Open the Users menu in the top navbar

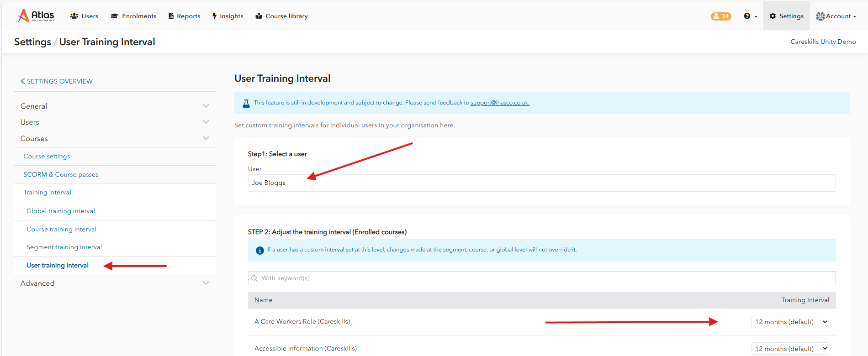[84, 16]
